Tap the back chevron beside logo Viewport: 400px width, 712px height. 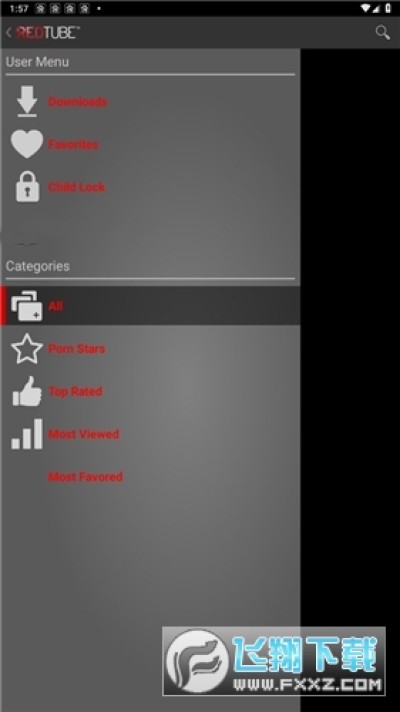[9, 32]
